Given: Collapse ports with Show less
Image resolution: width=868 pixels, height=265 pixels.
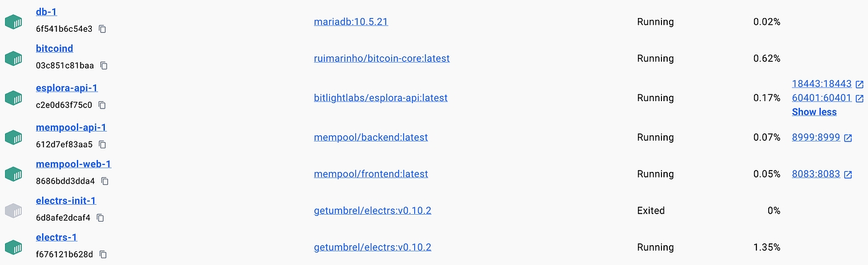Looking at the screenshot, I should coord(814,112).
